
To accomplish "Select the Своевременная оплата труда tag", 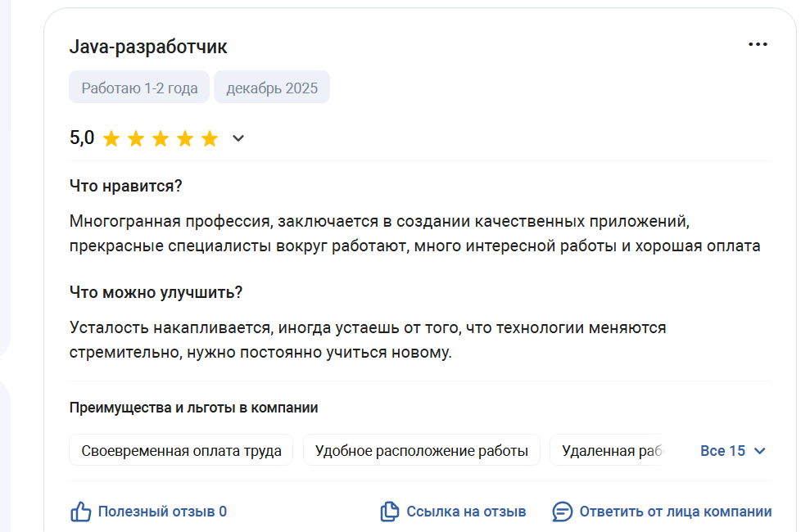I will click(181, 450).
